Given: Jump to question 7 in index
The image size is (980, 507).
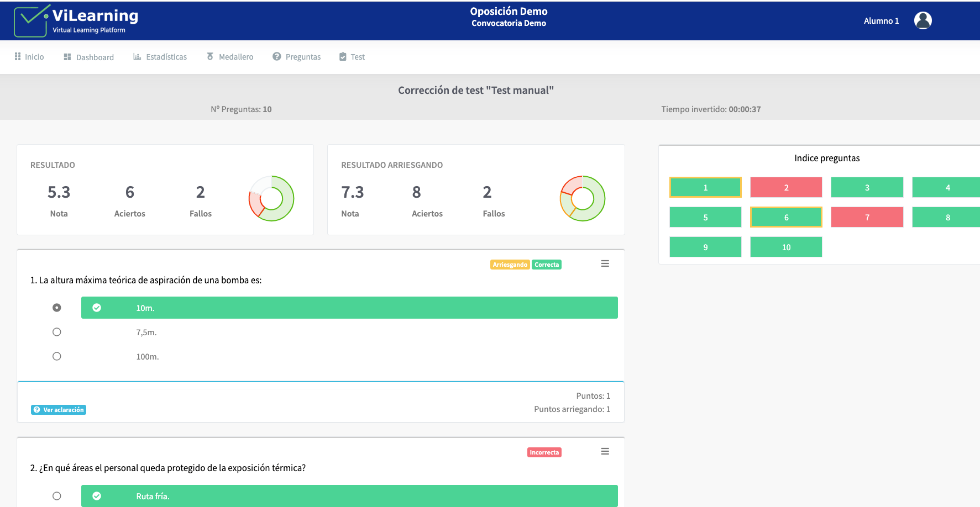Looking at the screenshot, I should [x=867, y=217].
